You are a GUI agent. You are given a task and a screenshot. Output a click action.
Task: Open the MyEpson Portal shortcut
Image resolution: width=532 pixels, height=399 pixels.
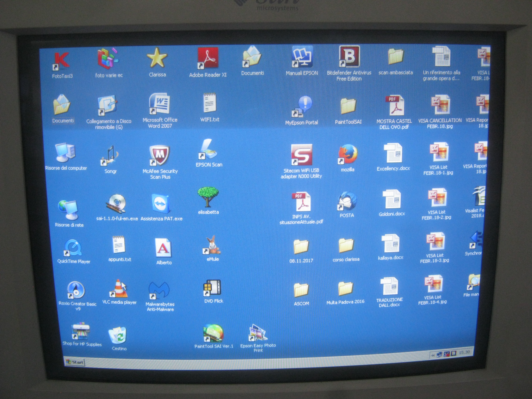(x=302, y=107)
